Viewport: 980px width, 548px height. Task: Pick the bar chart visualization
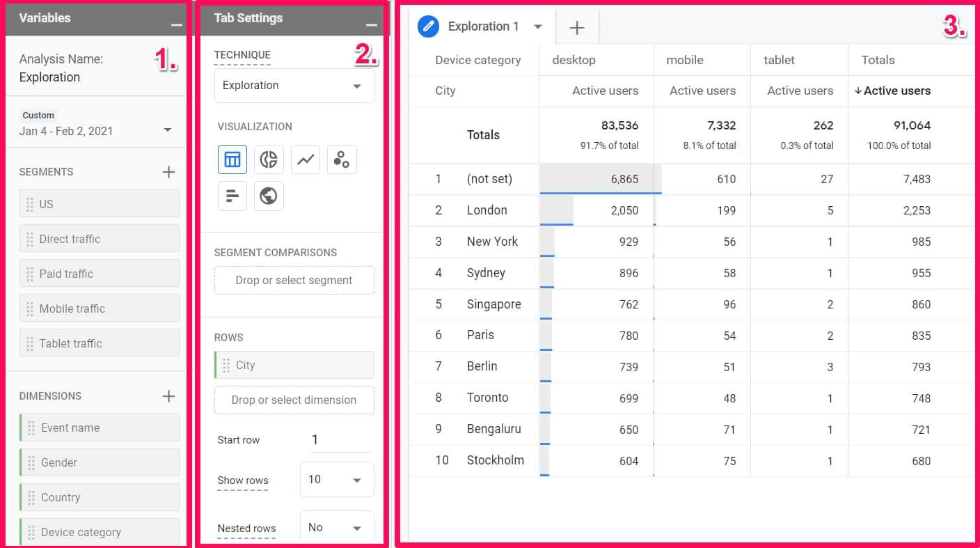pos(232,196)
